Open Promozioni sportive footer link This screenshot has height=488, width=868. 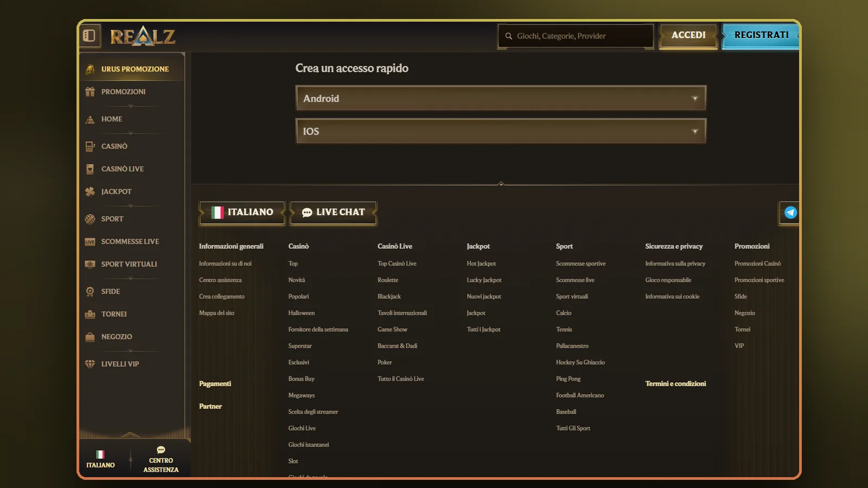click(x=759, y=280)
